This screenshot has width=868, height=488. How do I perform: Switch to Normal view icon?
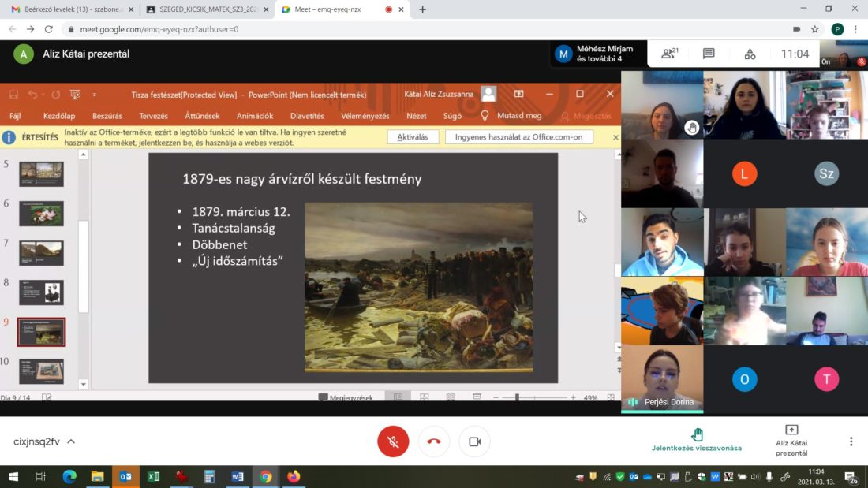[398, 397]
